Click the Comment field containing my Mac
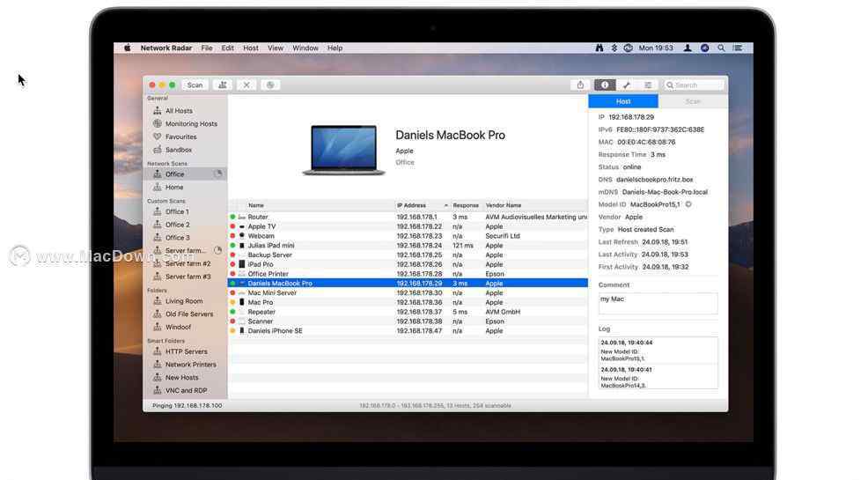 pyautogui.click(x=658, y=303)
